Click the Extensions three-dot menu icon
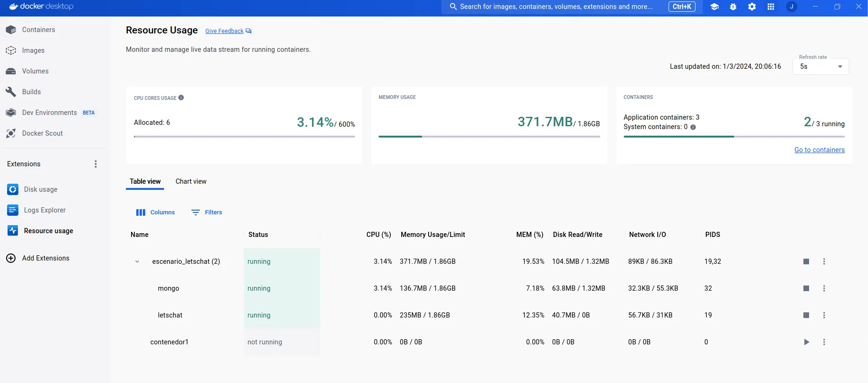Image resolution: width=868 pixels, height=383 pixels. 96,164
